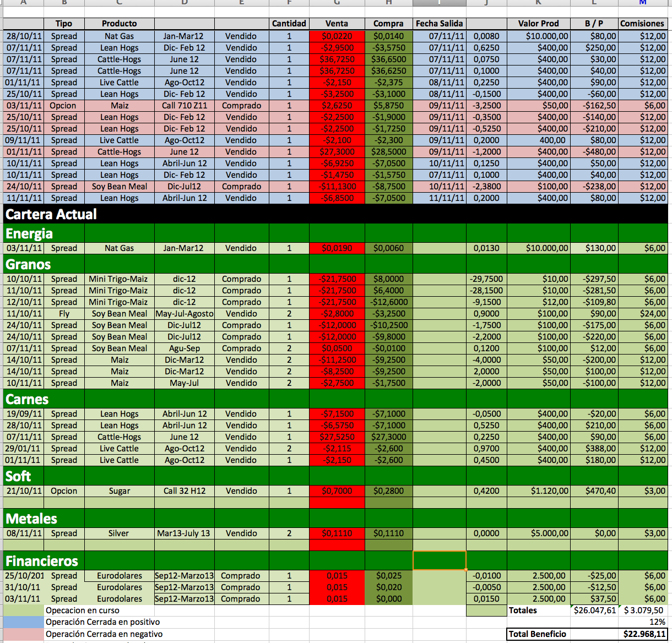Screen dimensions: 672x643
Task: Click the '-$297,50' B/P cell
Action: (x=594, y=279)
